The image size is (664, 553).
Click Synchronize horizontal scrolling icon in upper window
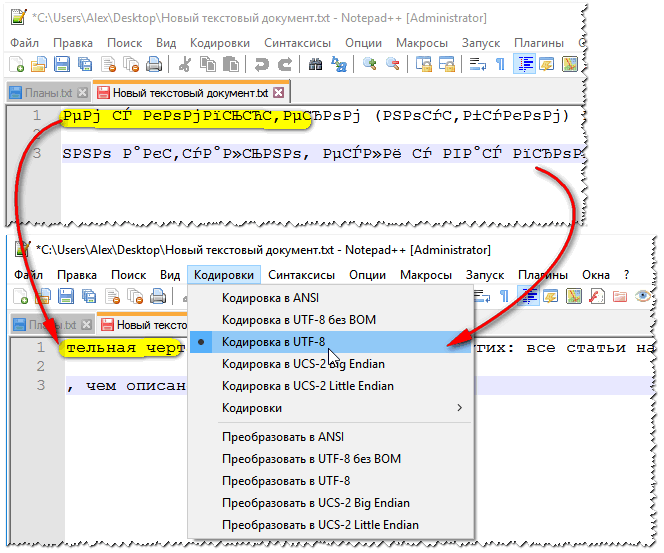click(446, 64)
